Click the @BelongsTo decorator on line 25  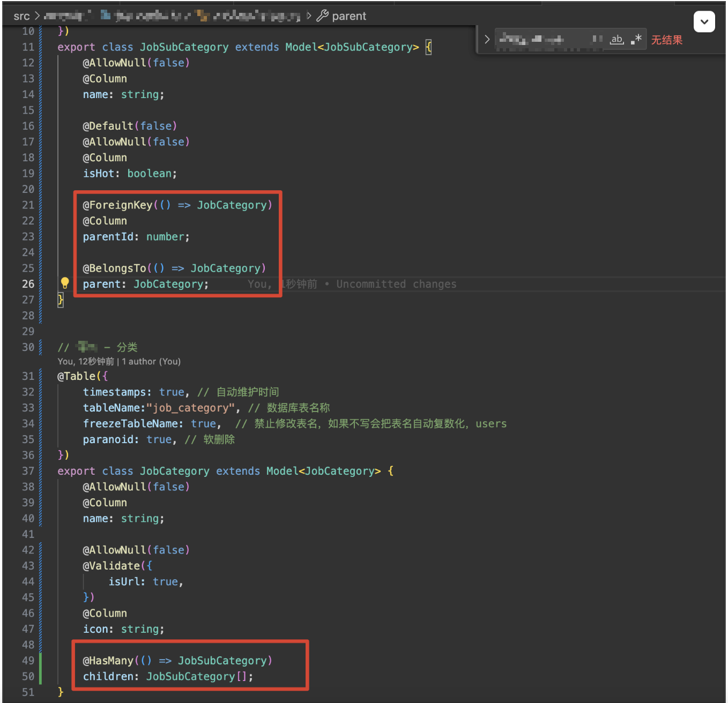tap(114, 268)
